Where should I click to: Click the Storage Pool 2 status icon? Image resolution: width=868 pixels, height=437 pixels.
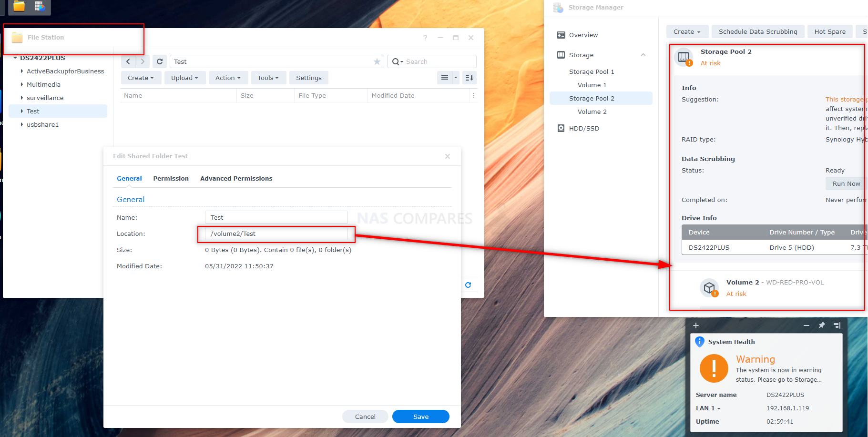(x=684, y=58)
